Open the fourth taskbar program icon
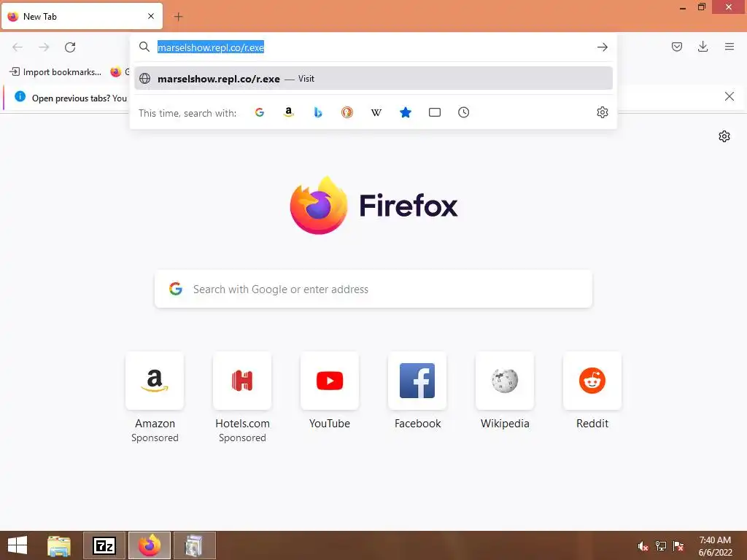747x560 pixels. 195,545
